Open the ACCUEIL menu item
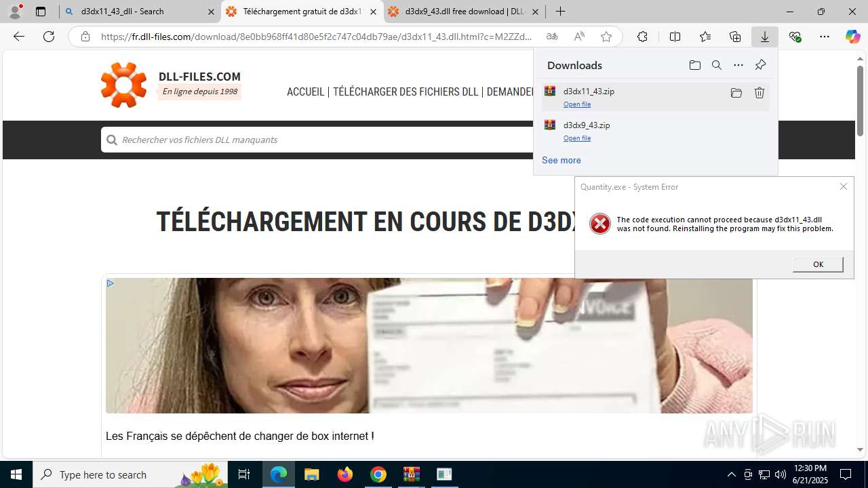 pos(305,91)
